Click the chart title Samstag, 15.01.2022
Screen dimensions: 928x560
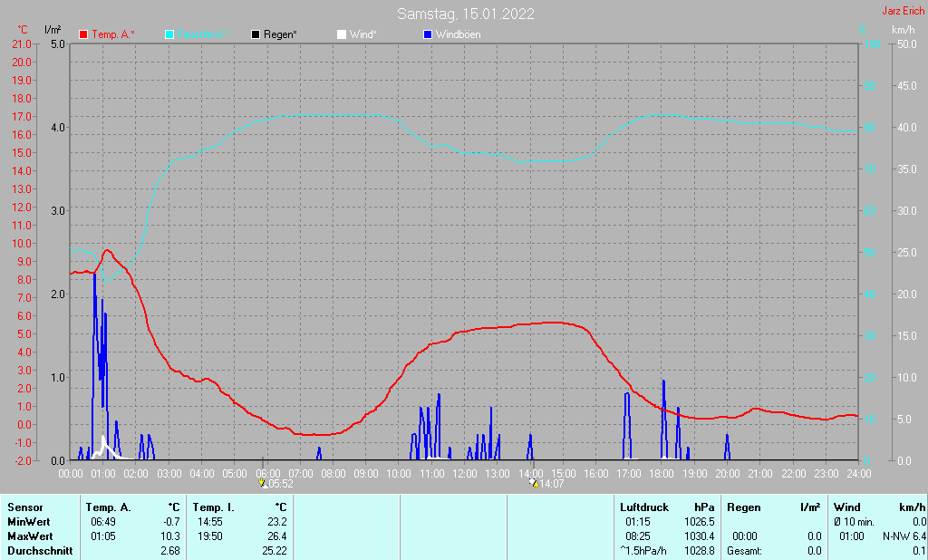[x=465, y=14]
